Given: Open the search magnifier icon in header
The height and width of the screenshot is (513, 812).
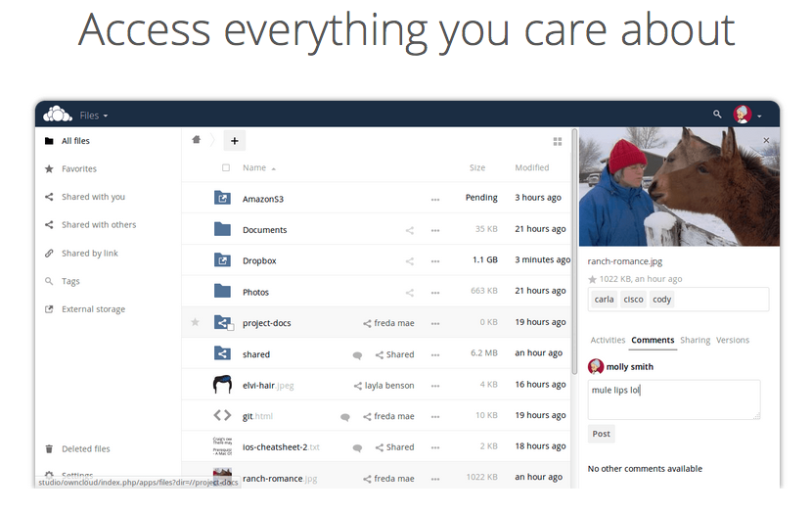Looking at the screenshot, I should (717, 114).
